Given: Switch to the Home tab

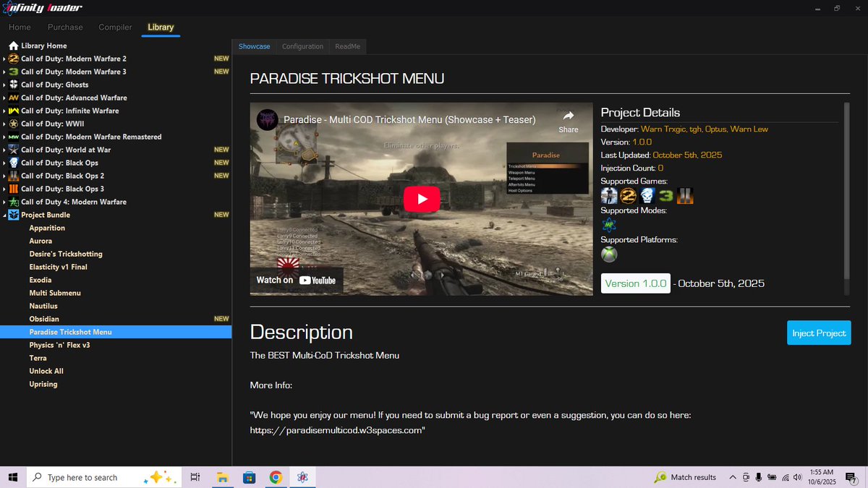Looking at the screenshot, I should (x=20, y=27).
